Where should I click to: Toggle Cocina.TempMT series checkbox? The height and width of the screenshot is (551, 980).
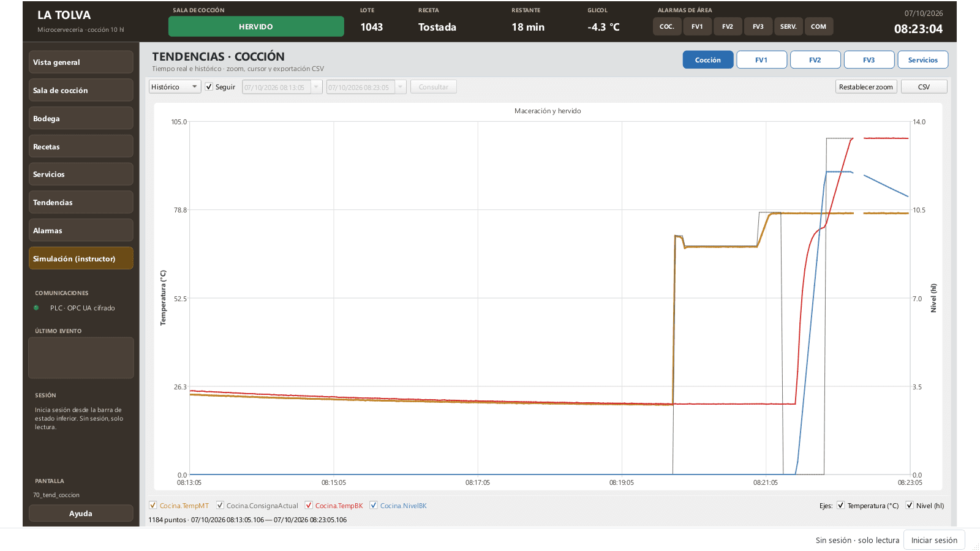click(x=153, y=505)
